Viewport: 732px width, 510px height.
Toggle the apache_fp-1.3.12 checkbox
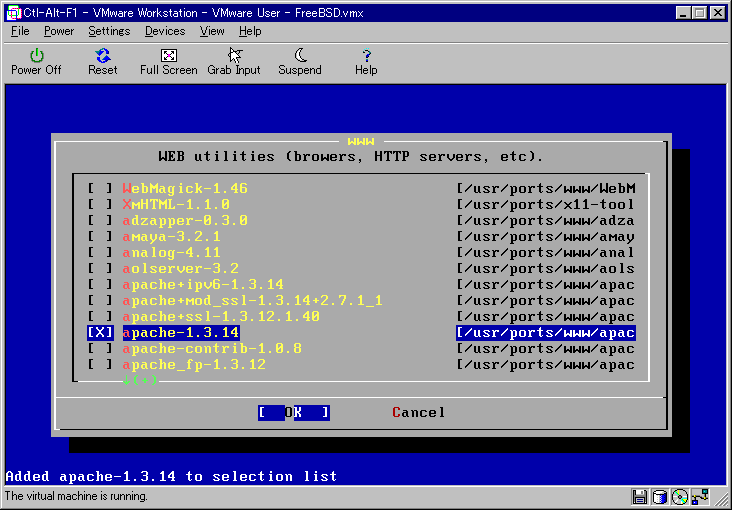(x=100, y=364)
